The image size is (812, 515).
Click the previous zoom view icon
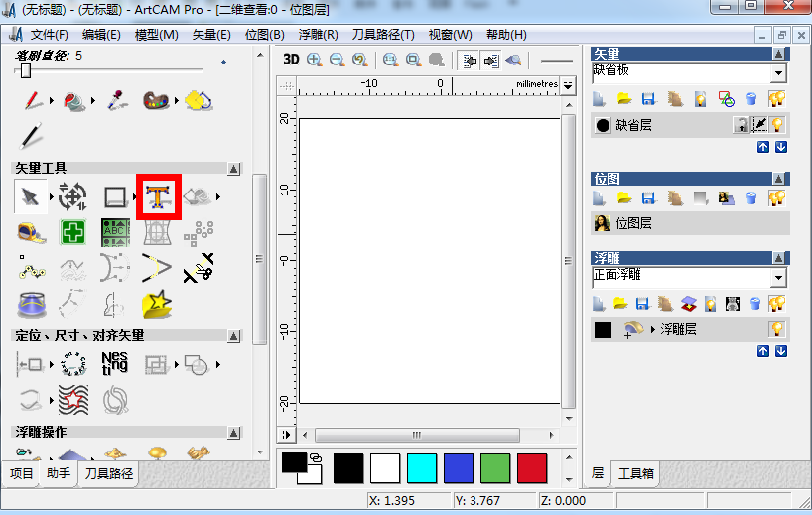[360, 60]
